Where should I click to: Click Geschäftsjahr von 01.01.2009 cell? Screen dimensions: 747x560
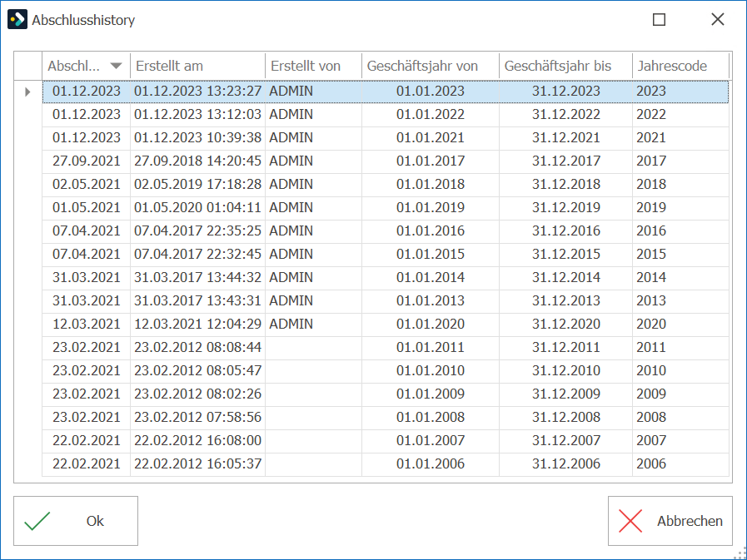point(431,394)
